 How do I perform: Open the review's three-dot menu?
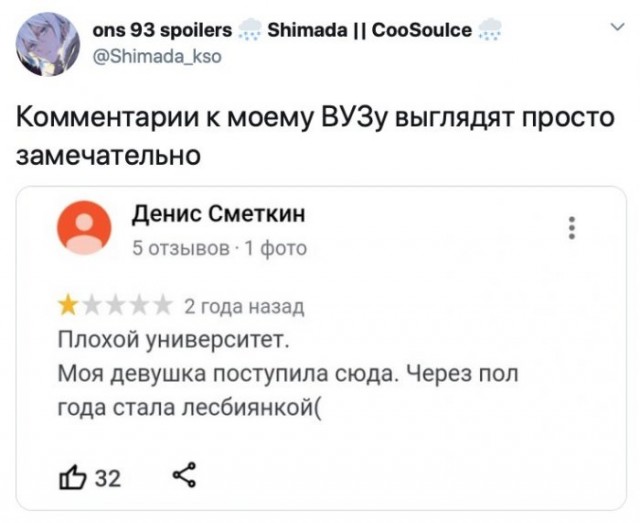coord(572,227)
